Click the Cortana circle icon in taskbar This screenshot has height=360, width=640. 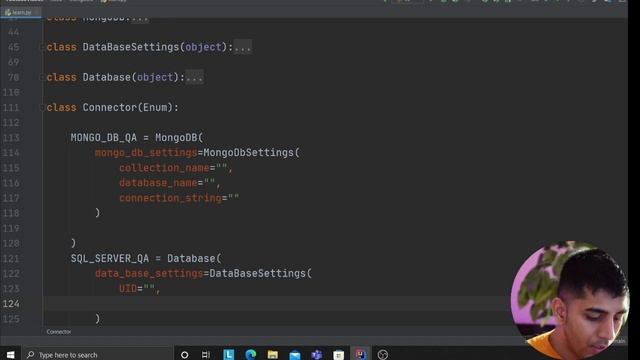pos(184,355)
